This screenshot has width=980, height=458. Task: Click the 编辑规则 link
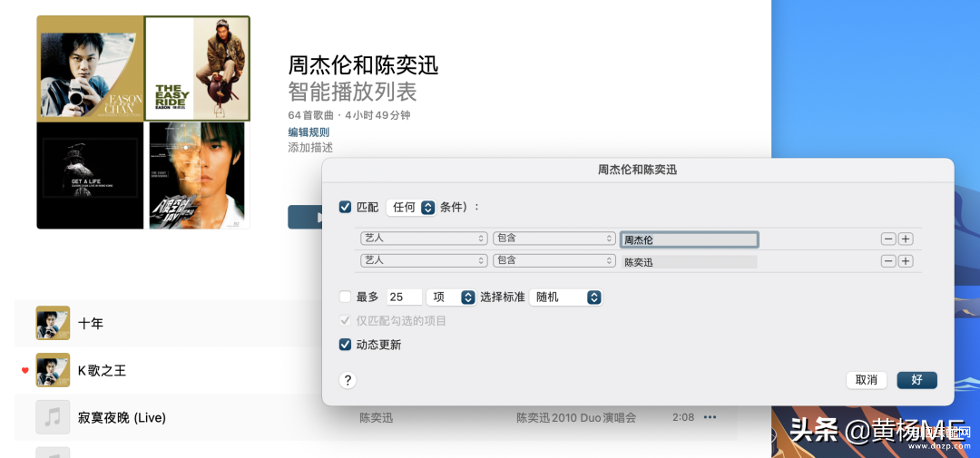point(309,132)
